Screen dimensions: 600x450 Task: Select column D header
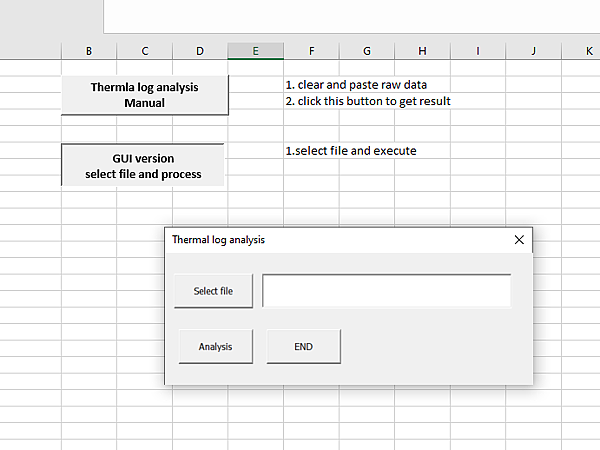200,51
